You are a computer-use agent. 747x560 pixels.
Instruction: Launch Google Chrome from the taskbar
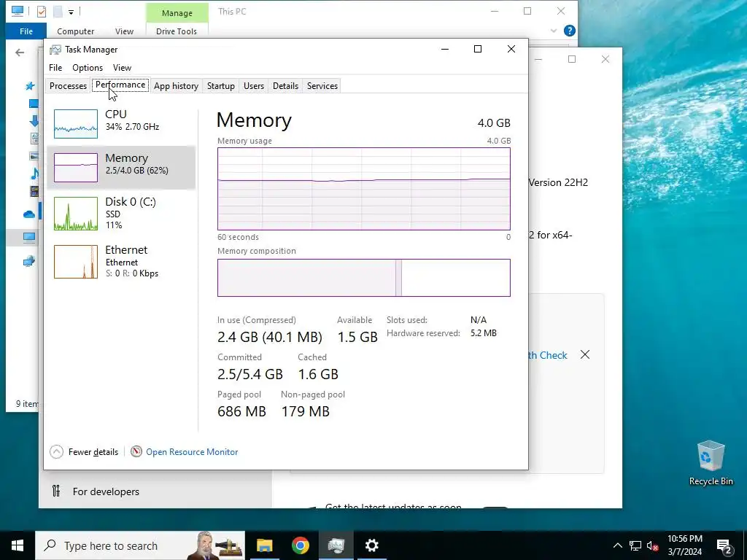pyautogui.click(x=300, y=545)
